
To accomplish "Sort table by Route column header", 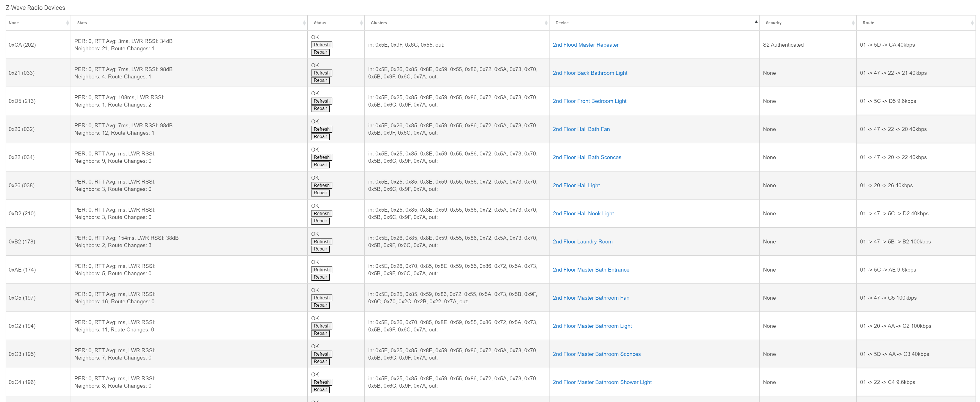I will coord(916,23).
